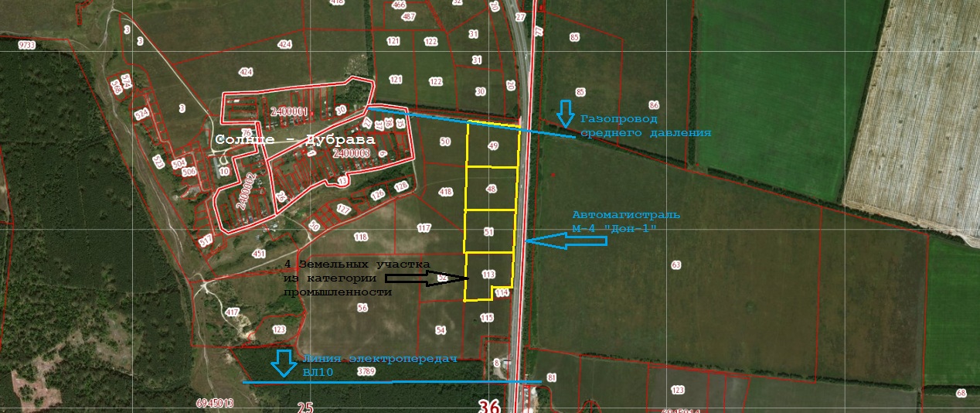Click parcel 3789 near the power line

[366, 372]
